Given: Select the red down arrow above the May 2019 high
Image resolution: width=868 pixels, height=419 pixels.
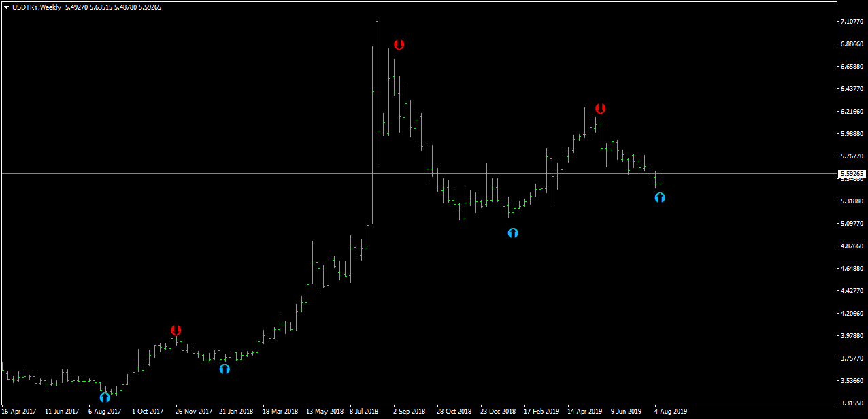Looking at the screenshot, I should 600,109.
